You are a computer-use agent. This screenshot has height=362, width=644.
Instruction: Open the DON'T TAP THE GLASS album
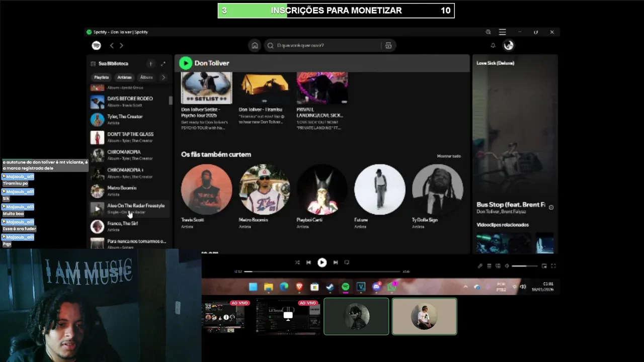[x=129, y=137]
